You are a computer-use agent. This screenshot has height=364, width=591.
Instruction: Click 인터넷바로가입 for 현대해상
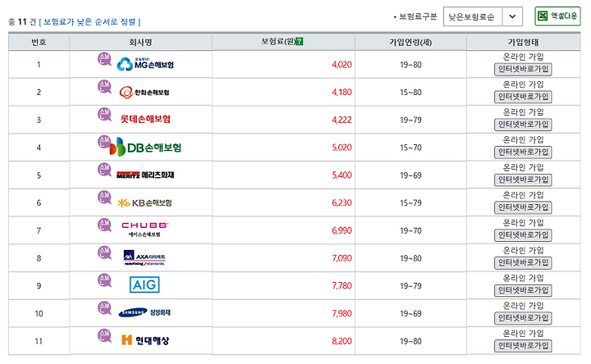[523, 346]
